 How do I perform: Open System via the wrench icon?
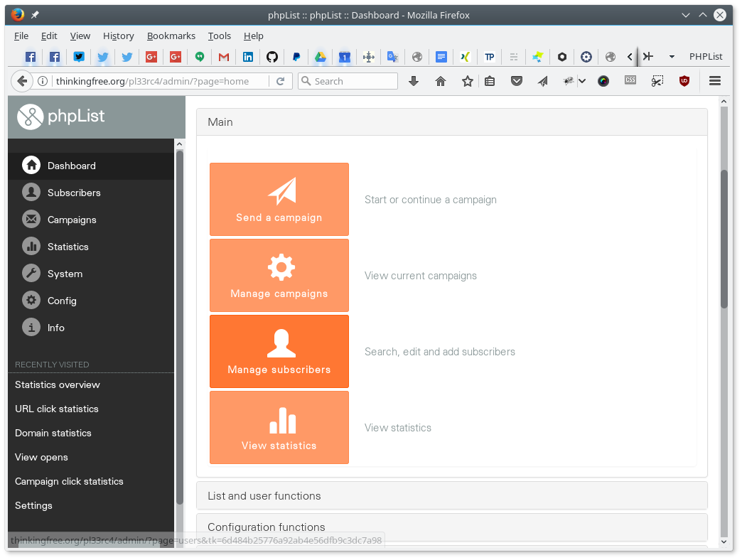coord(31,273)
